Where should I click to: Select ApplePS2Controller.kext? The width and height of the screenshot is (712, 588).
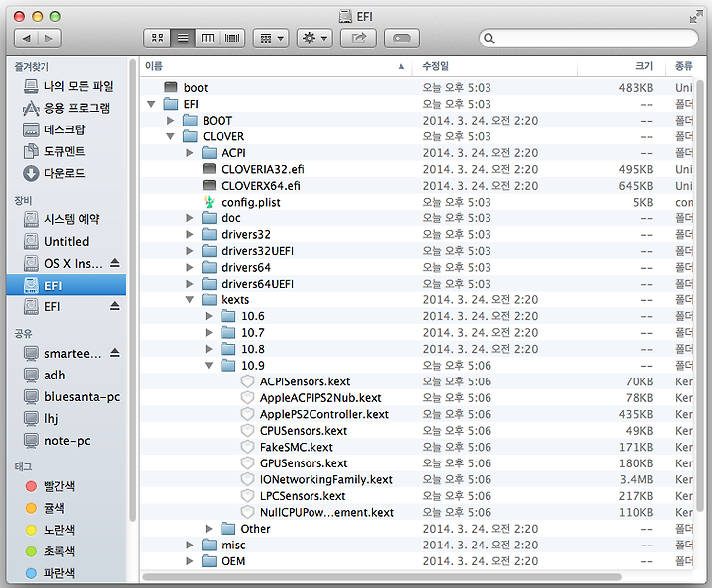[323, 414]
